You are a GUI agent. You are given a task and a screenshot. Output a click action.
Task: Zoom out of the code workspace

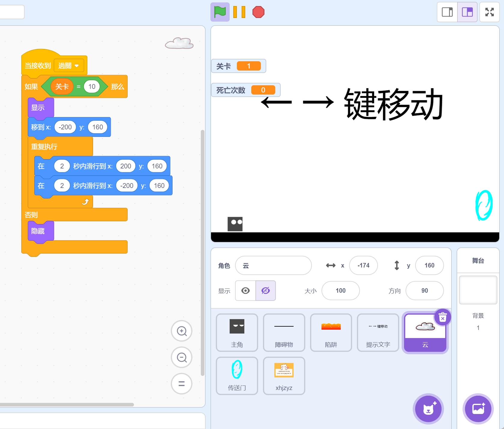pyautogui.click(x=182, y=357)
